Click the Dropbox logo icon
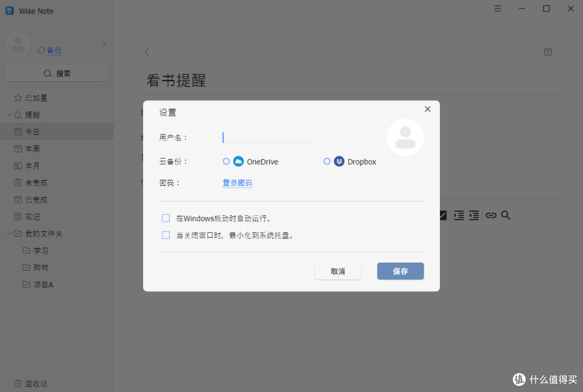The width and height of the screenshot is (583, 392). (339, 161)
